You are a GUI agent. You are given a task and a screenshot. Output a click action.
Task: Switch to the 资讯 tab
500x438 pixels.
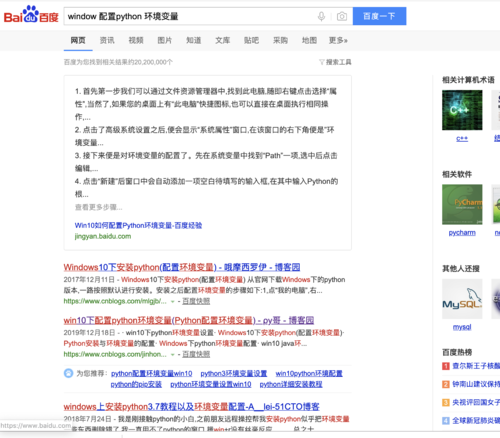coord(107,40)
